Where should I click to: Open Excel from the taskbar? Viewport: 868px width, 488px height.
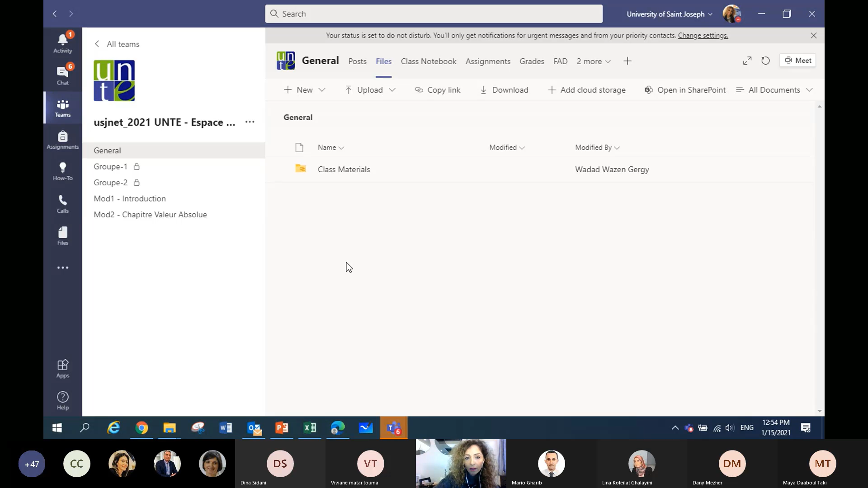(x=310, y=428)
